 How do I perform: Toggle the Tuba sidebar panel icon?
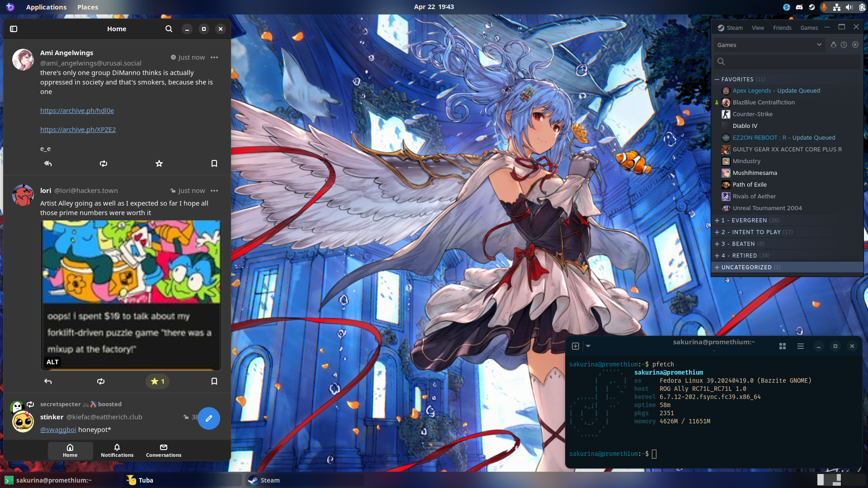click(x=14, y=29)
